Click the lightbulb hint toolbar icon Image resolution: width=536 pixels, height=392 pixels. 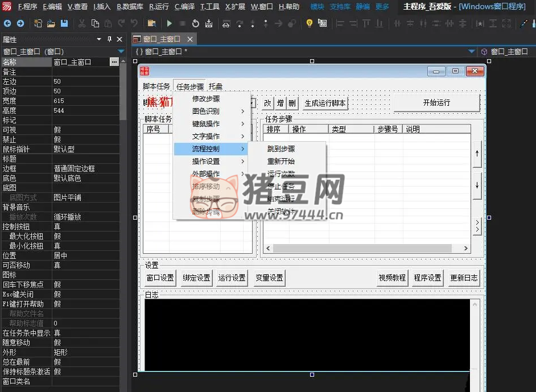click(309, 23)
